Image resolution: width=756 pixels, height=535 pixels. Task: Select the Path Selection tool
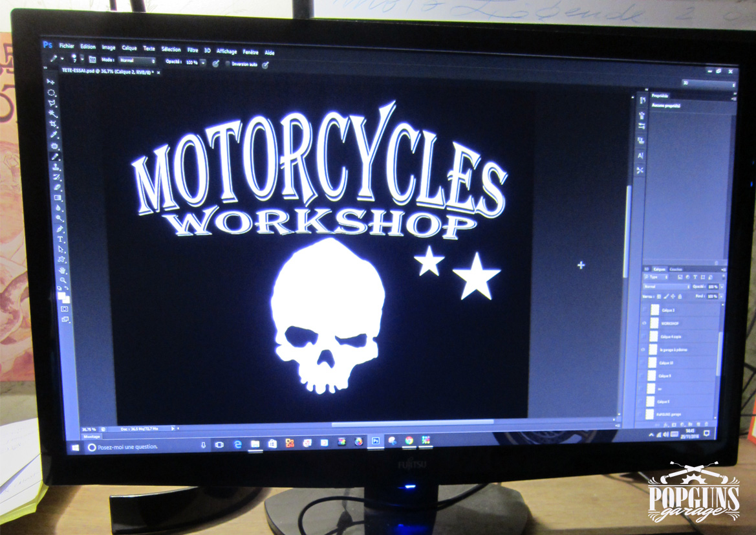coord(61,250)
